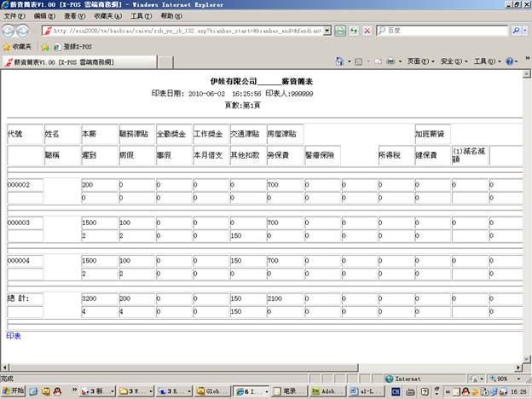
Task: Click the Windows 开始 Start button
Action: (14, 391)
